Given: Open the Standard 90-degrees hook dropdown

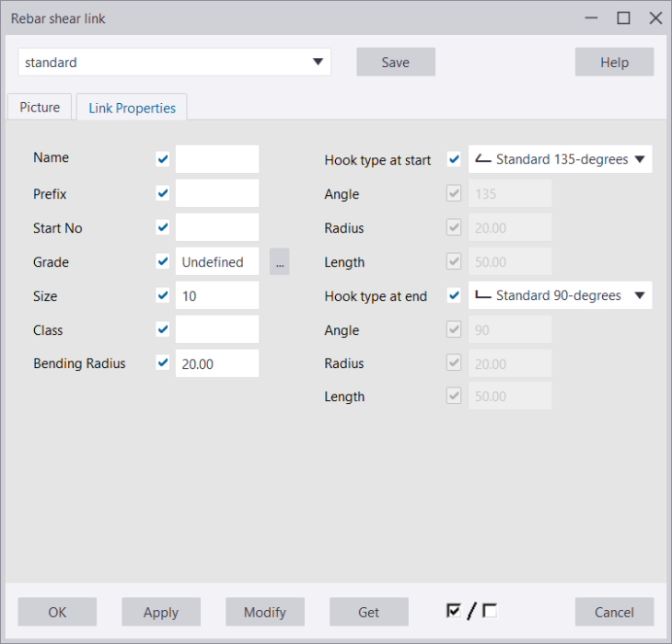Looking at the screenshot, I should pyautogui.click(x=560, y=295).
